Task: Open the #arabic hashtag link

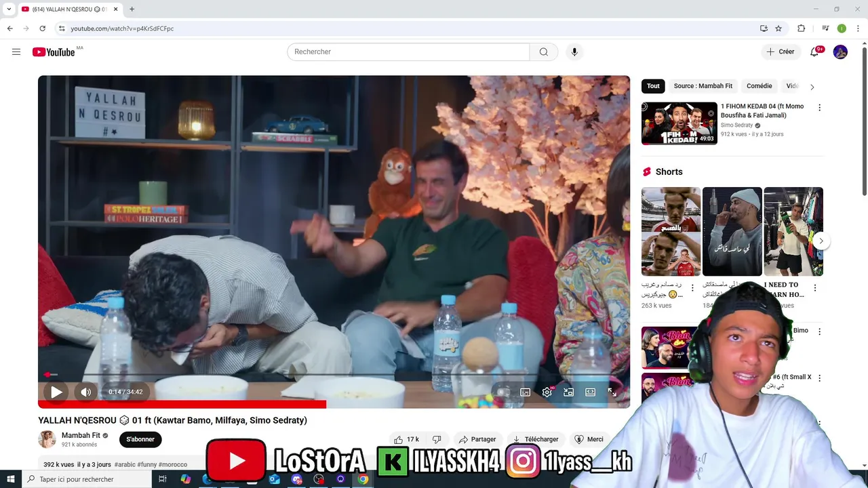Action: point(125,465)
